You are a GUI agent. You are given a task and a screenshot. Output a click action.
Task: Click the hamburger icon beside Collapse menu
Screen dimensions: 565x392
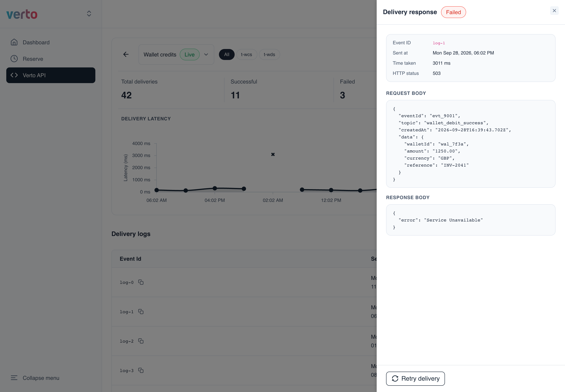(14, 378)
